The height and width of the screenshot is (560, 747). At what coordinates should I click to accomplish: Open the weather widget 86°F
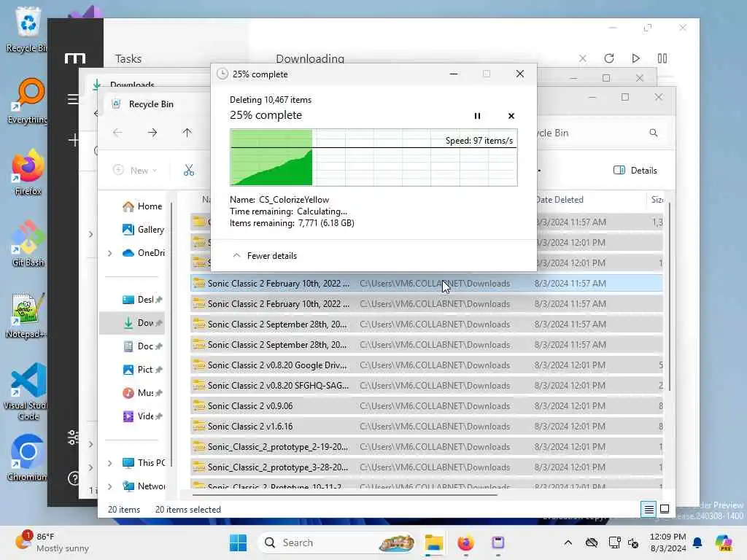[53, 542]
